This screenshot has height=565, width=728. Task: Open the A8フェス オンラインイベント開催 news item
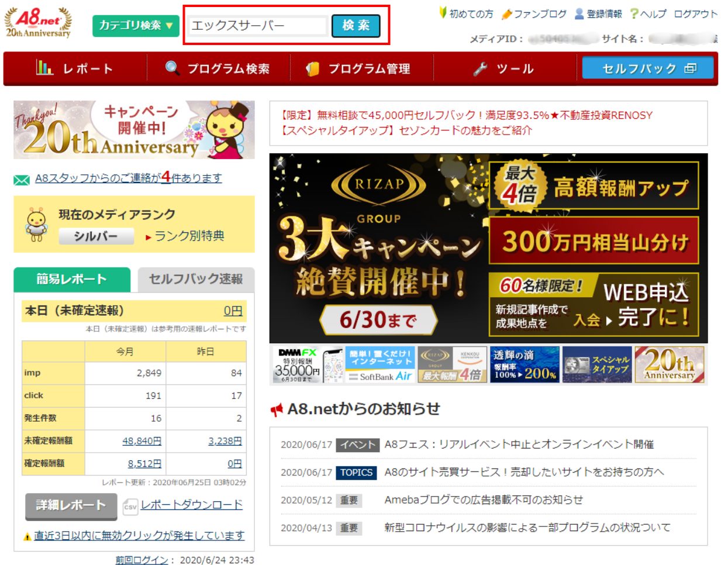pyautogui.click(x=519, y=445)
